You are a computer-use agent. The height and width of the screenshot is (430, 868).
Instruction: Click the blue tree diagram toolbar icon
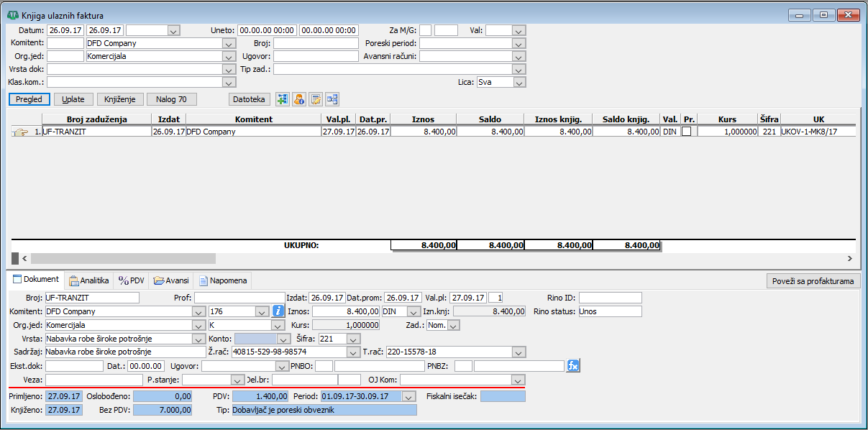333,99
